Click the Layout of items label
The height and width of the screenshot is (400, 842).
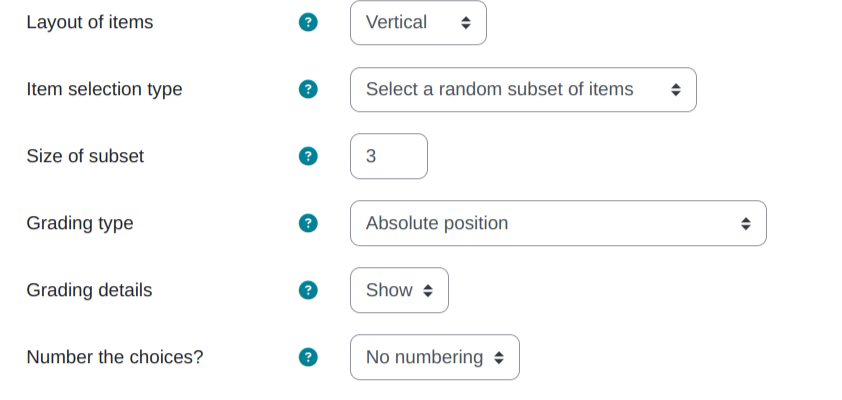click(x=90, y=23)
